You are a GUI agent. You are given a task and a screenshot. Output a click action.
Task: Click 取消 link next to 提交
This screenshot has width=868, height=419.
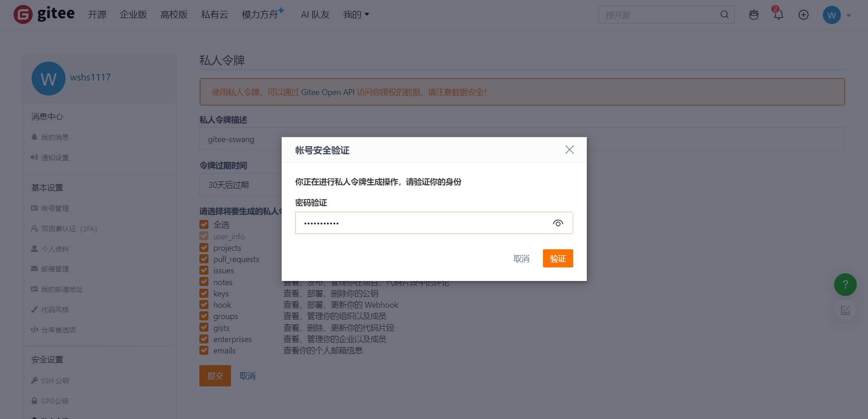coord(247,376)
